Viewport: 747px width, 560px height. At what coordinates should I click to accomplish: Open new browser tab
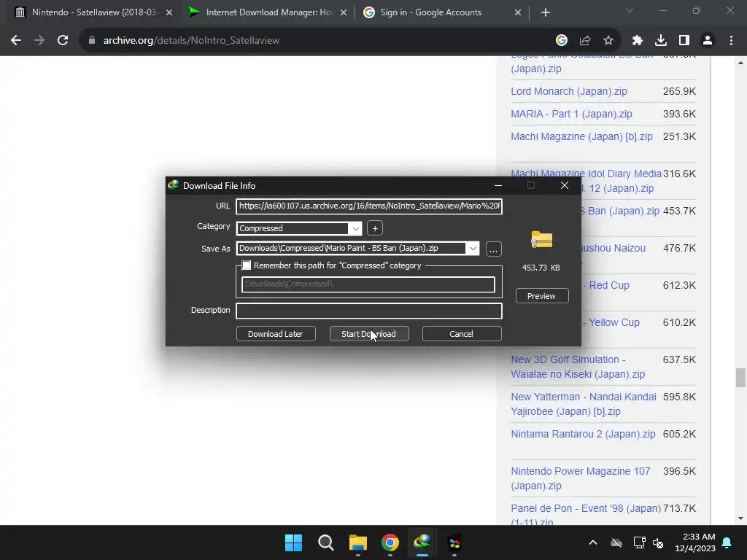(x=546, y=13)
